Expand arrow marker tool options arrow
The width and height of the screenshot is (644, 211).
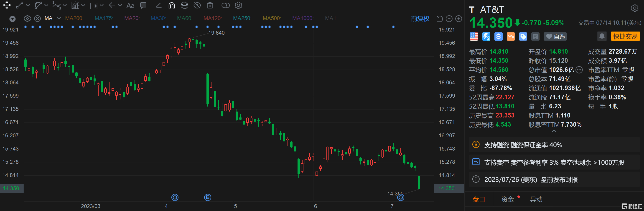click(120, 5)
